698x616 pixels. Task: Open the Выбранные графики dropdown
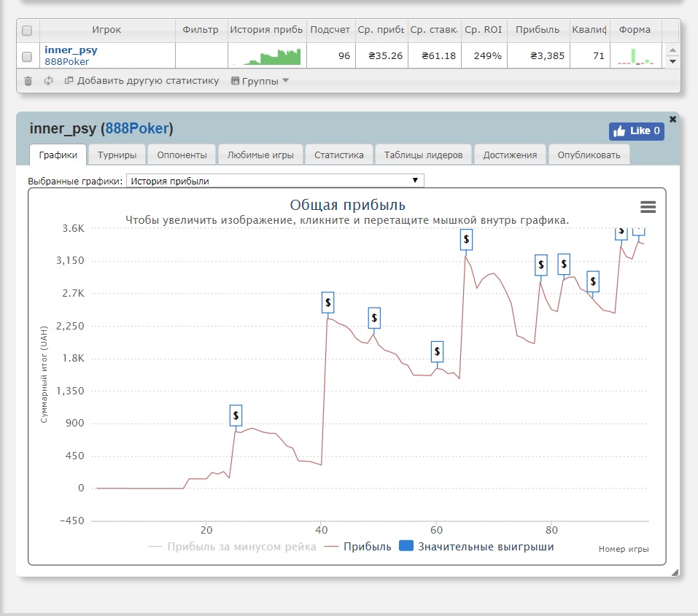(275, 181)
